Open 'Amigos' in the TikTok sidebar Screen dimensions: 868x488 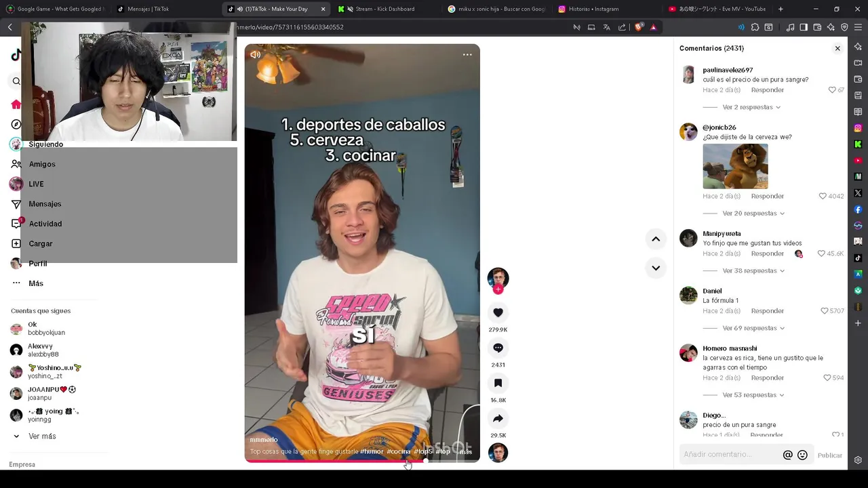42,164
